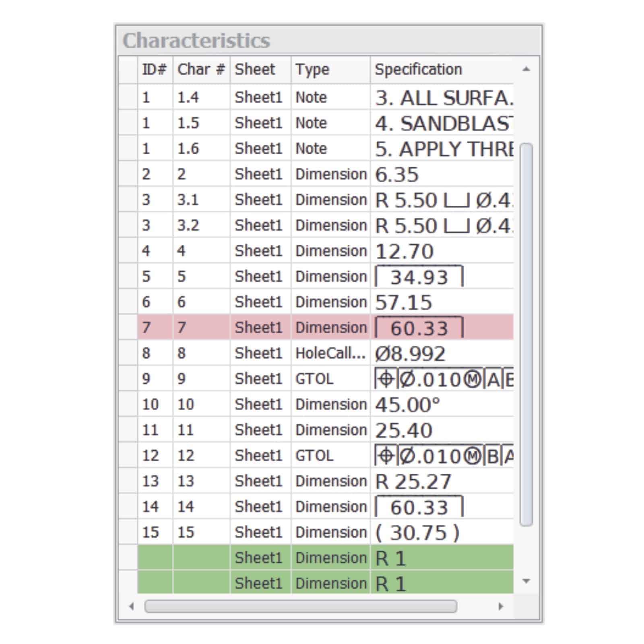Screen dimensions: 644x644
Task: Click the scroll left arrow at the bottom
Action: coord(131,606)
